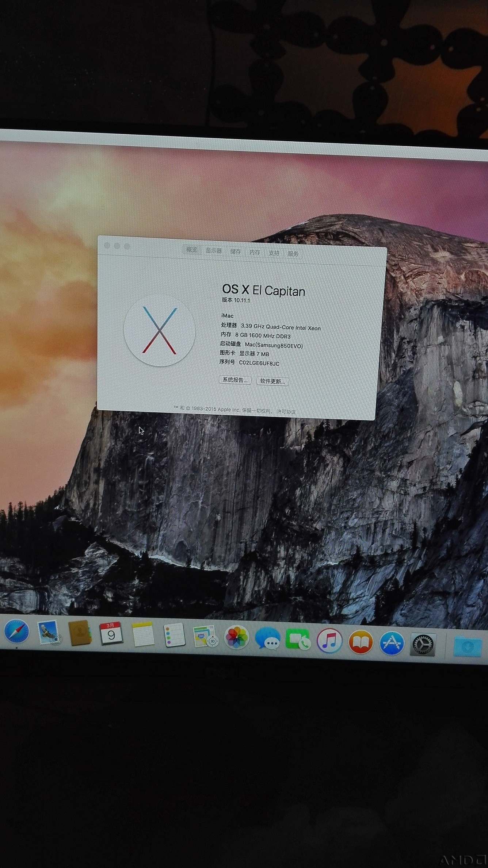Viewport: 488px width, 868px height.
Task: Launch FaceTime from the Dock
Action: point(298,640)
